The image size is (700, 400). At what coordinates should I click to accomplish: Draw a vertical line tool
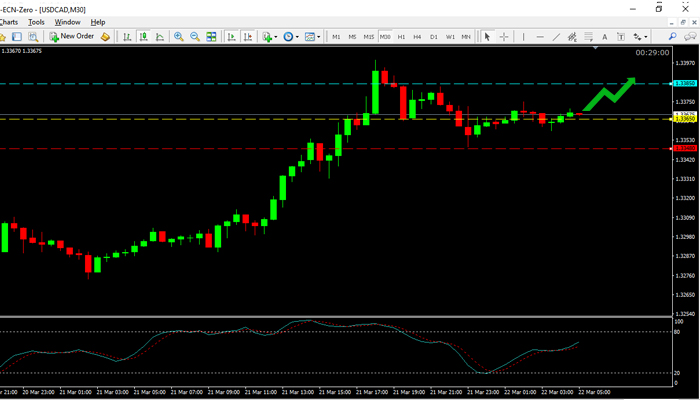tap(524, 37)
